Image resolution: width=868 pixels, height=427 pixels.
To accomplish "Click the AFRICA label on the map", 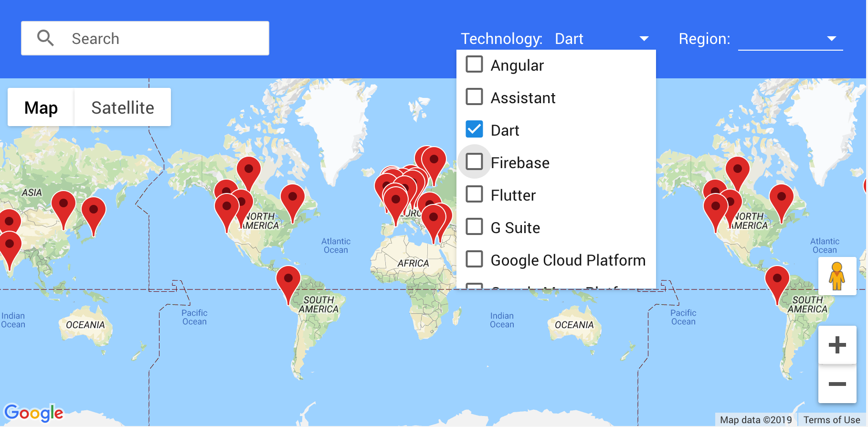I will coord(413,263).
